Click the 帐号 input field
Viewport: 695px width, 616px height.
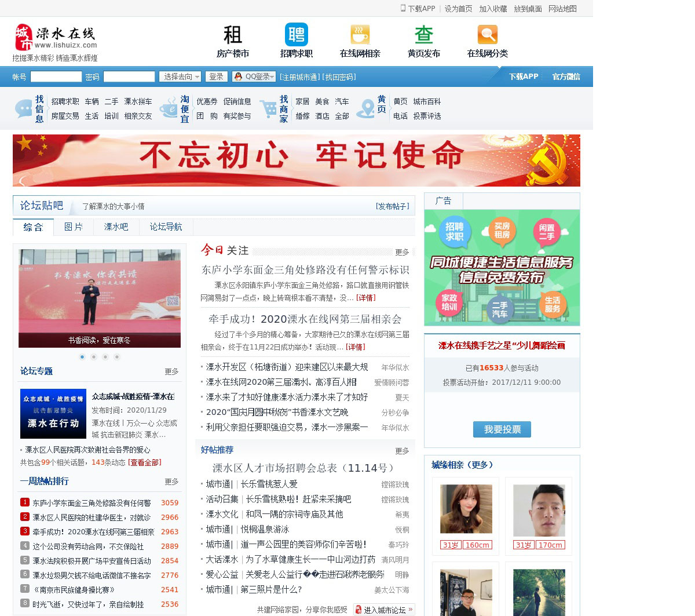56,76
